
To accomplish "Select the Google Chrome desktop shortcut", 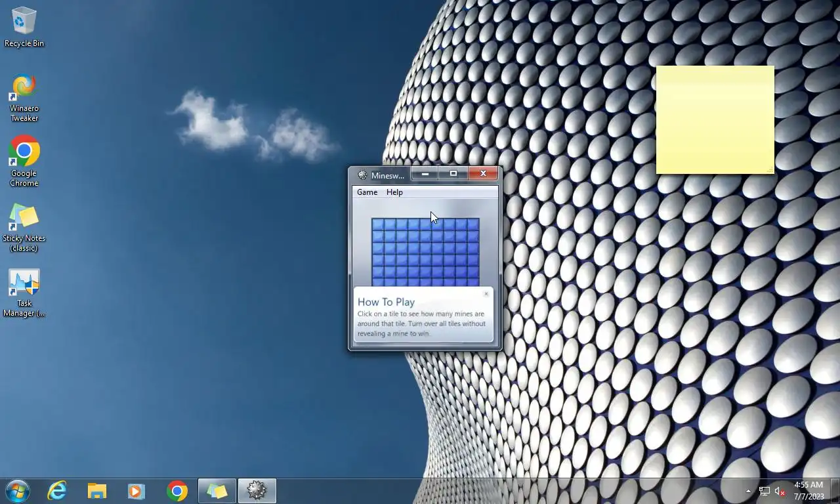I will click(x=24, y=161).
